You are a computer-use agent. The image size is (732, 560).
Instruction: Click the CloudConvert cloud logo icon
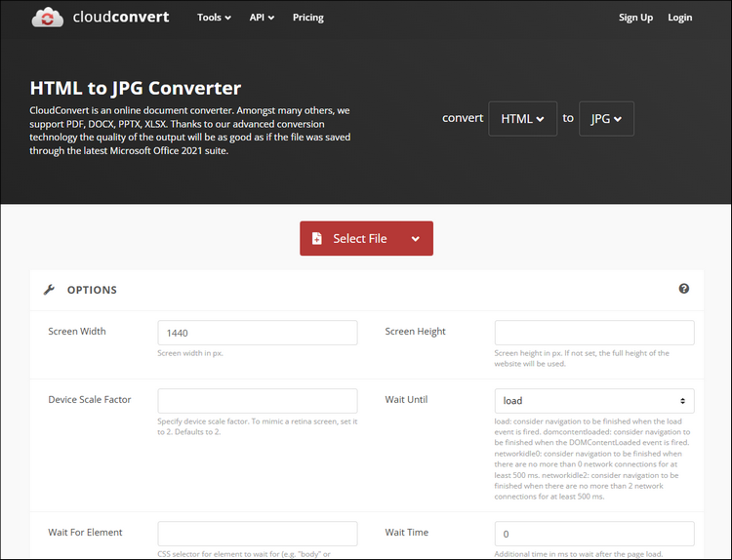tap(47, 18)
